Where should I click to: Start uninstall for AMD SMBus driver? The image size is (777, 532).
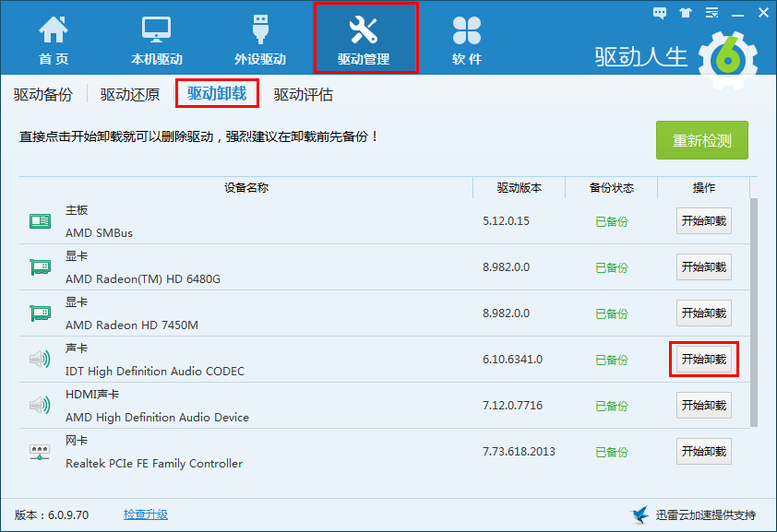(704, 220)
